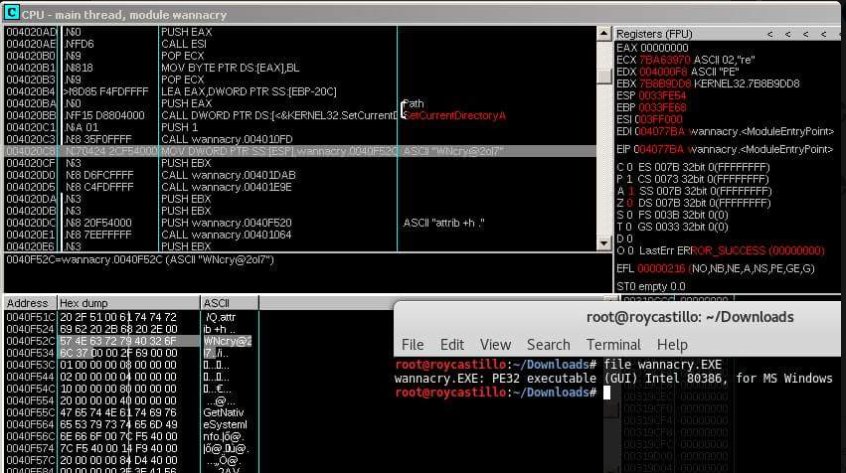Click the ASCII column header in dump
Viewport: 846px width, 473px height.
coord(229,303)
